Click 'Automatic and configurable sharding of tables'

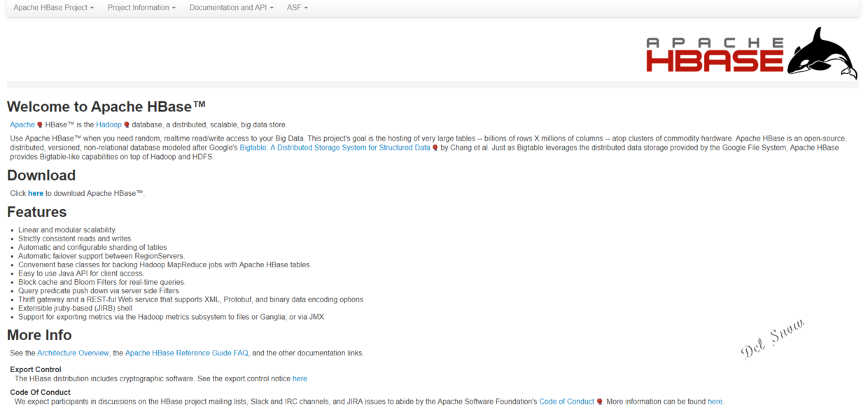point(92,247)
